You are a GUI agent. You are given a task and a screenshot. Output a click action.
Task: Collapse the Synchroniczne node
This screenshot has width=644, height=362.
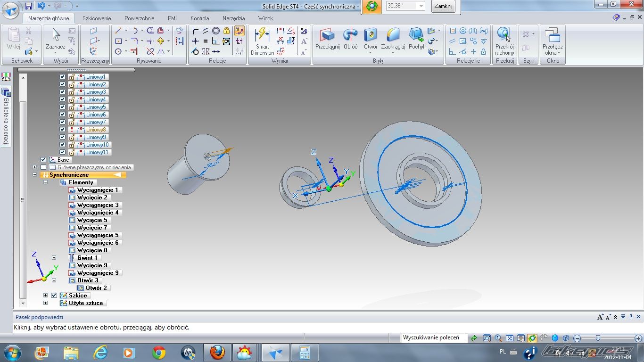pos(34,175)
